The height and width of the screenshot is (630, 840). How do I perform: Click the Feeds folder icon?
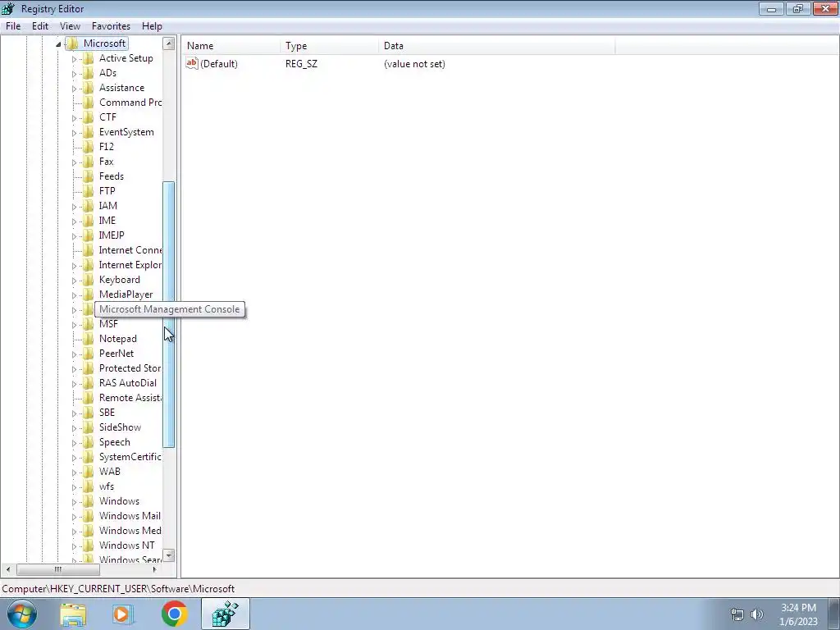pyautogui.click(x=89, y=176)
